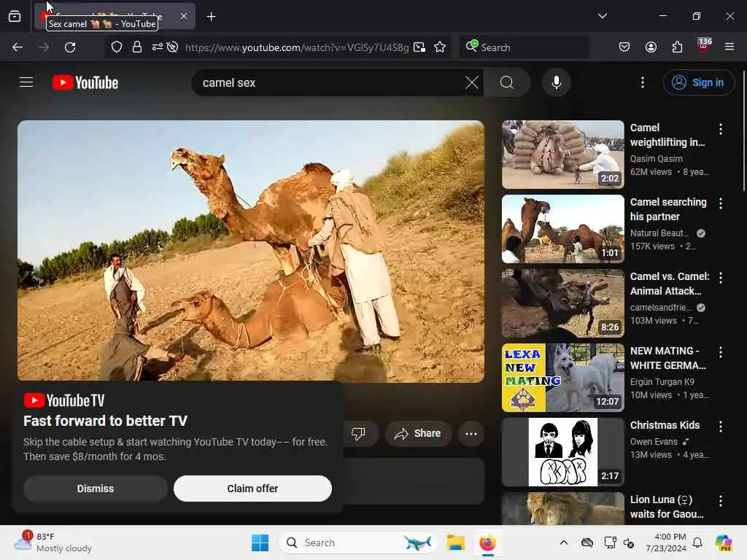Open options for Camel searching his partner
The image size is (747, 560).
pos(720,203)
